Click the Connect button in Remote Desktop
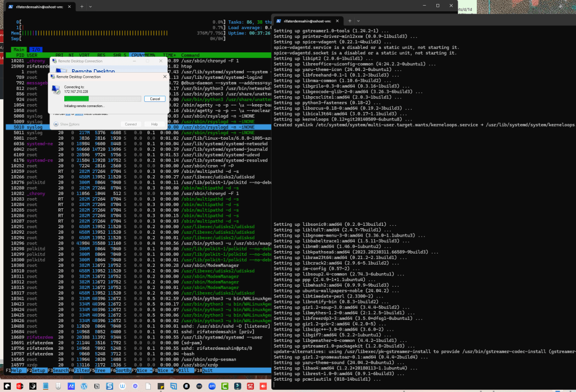The width and height of the screenshot is (576, 392). (131, 124)
